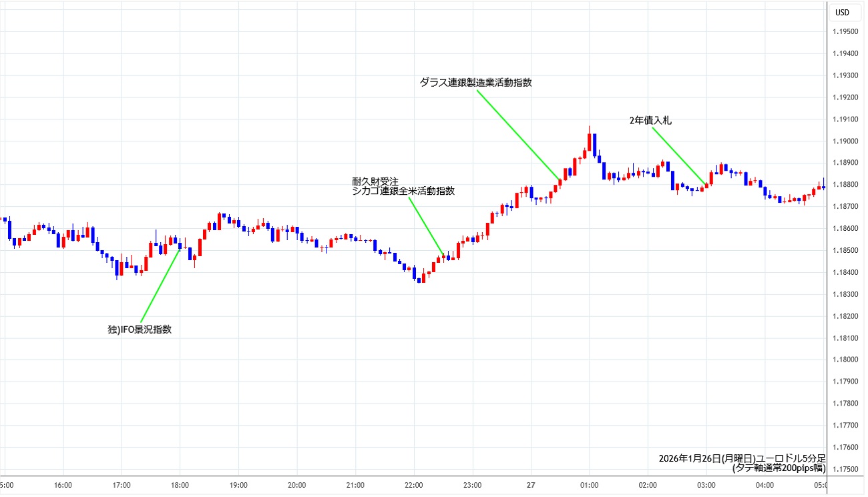Click the 独)IFO景況指数 annotation label
The image size is (868, 497).
click(x=140, y=329)
